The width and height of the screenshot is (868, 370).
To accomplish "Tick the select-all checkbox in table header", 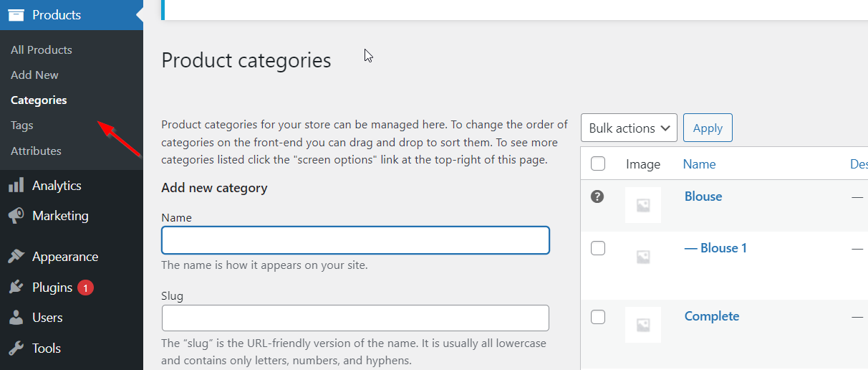I will [598, 163].
